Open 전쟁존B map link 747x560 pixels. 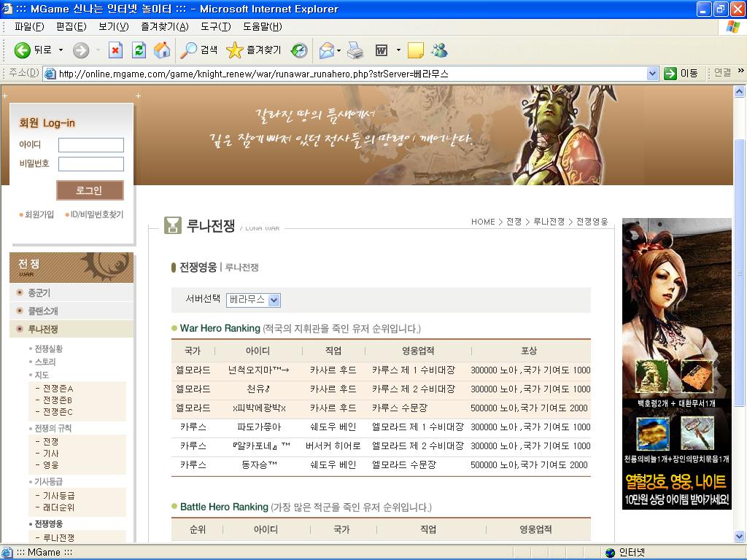coord(58,400)
